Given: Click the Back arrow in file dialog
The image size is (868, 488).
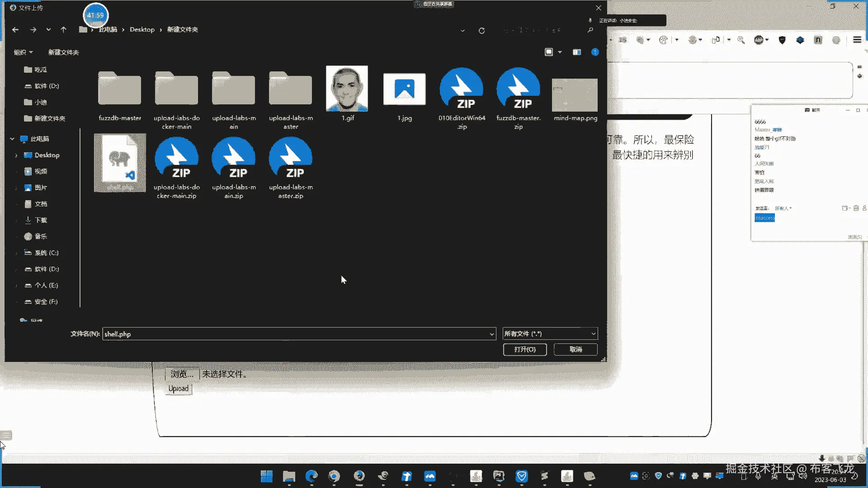Looking at the screenshot, I should pos(15,30).
